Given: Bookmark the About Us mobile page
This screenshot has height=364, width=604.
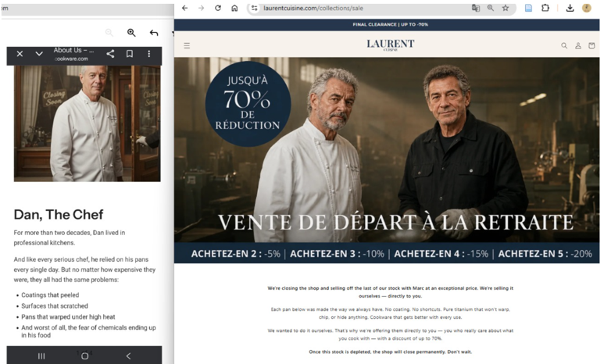Looking at the screenshot, I should pyautogui.click(x=130, y=54).
